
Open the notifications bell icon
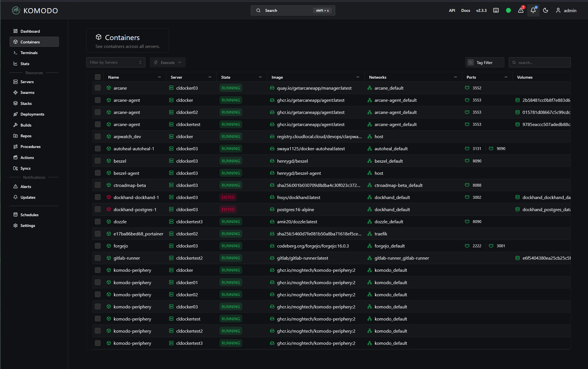point(533,10)
